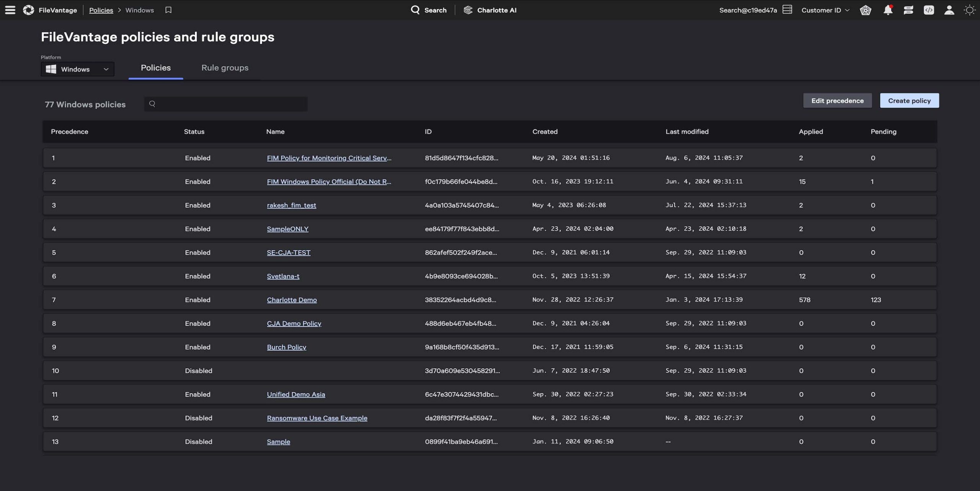Image resolution: width=980 pixels, height=491 pixels.
Task: Open the notifications bell
Action: 887,10
